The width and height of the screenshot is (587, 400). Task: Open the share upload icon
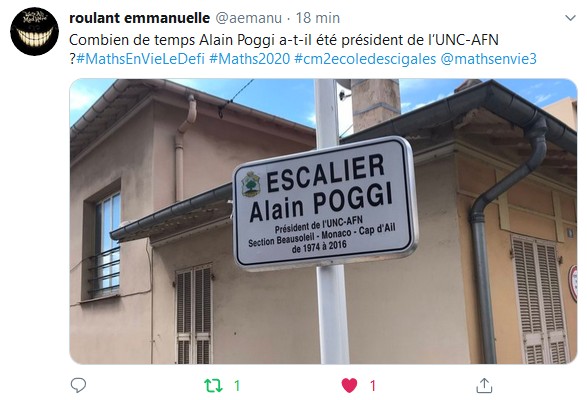484,385
